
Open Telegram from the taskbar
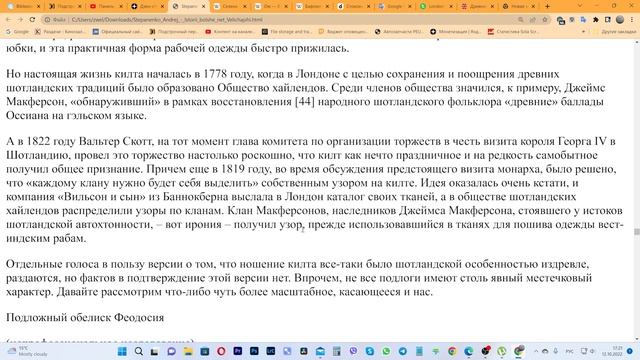(x=403, y=351)
